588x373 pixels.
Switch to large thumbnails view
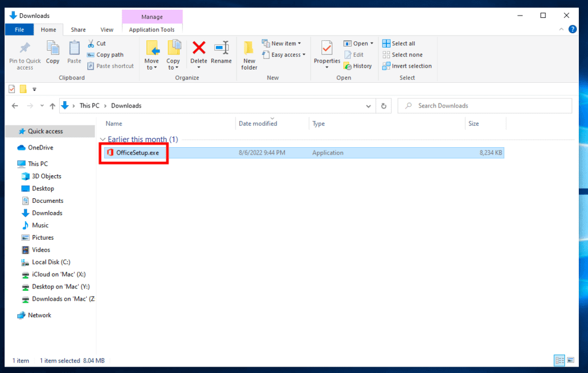(x=571, y=360)
